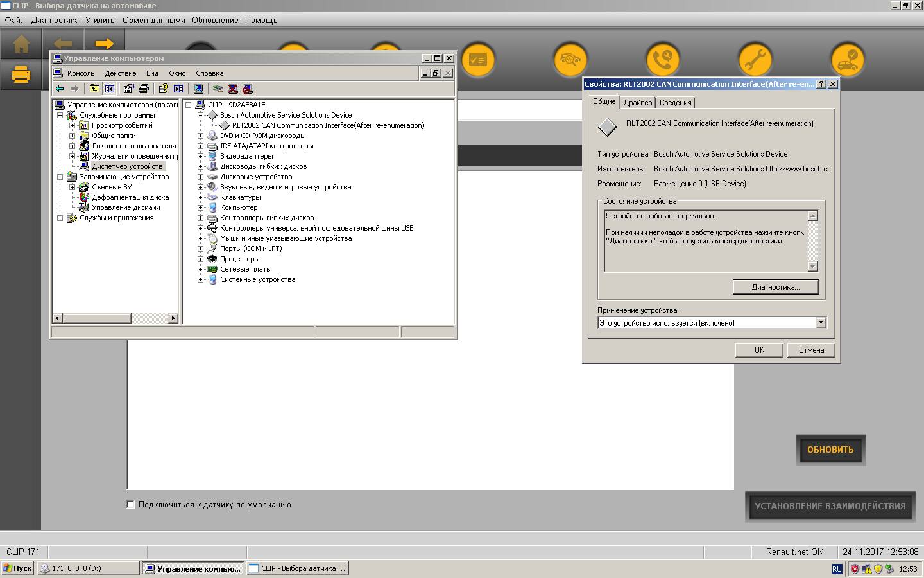Click right arrow of left pane scrollbar
This screenshot has width=924, height=578.
pyautogui.click(x=173, y=319)
